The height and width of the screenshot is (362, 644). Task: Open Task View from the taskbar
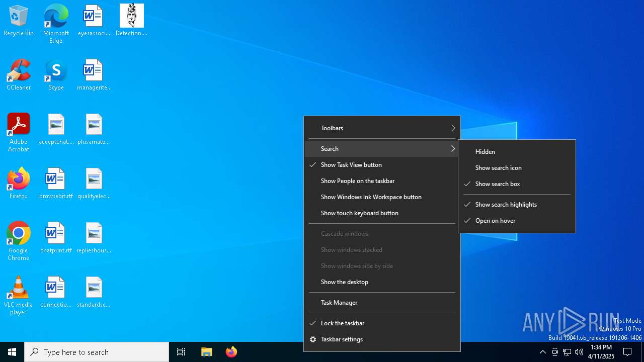point(181,352)
